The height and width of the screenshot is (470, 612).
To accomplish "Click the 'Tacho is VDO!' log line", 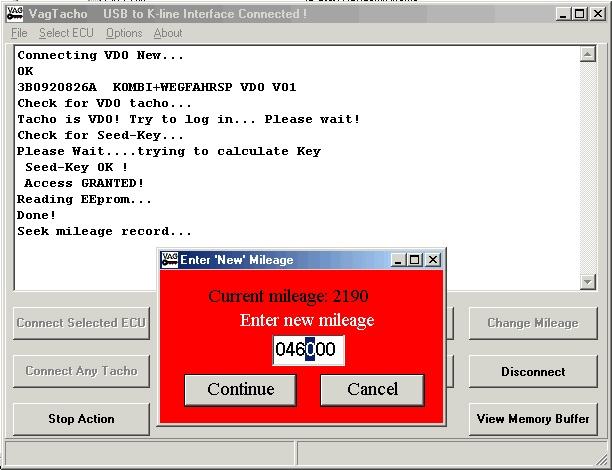I will click(x=188, y=119).
